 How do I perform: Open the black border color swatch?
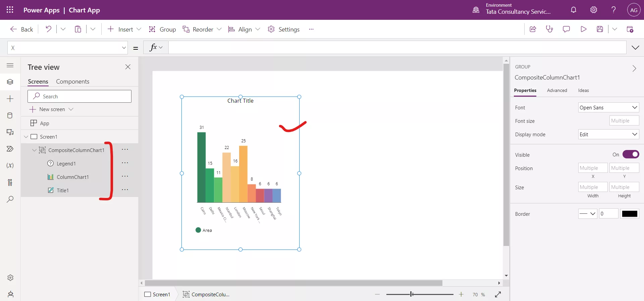pos(630,213)
